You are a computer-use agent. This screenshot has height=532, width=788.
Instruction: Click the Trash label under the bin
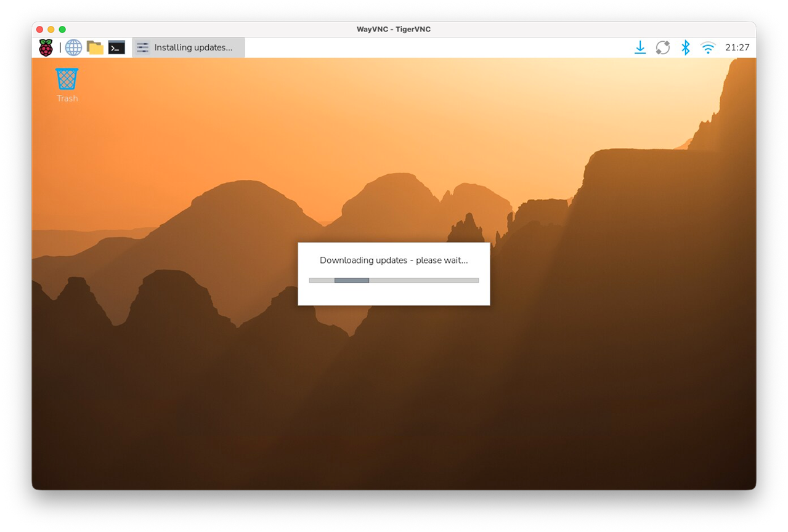point(67,99)
